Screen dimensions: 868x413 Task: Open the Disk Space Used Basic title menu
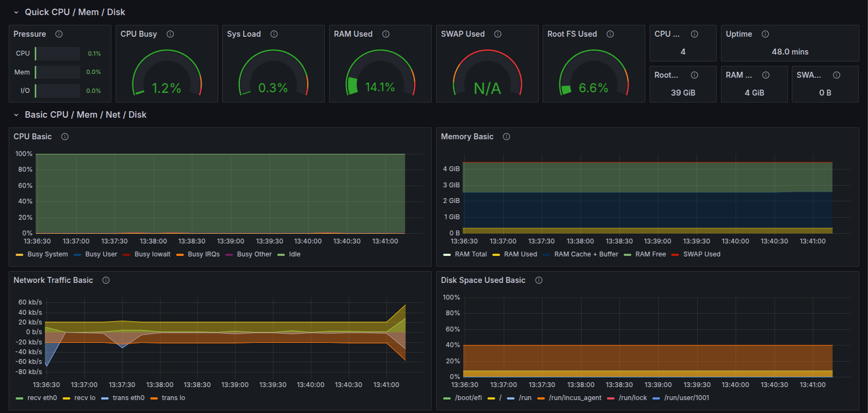point(483,280)
